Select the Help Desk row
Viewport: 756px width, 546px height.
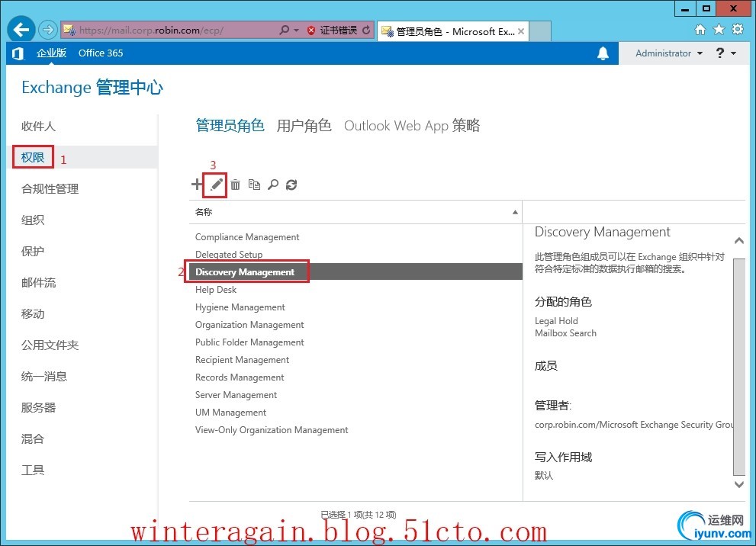tap(355, 290)
